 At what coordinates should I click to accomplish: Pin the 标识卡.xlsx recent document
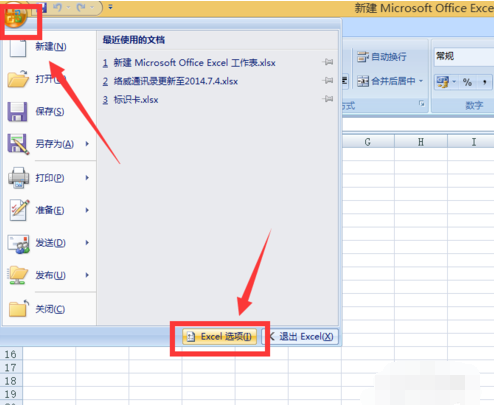[x=328, y=99]
